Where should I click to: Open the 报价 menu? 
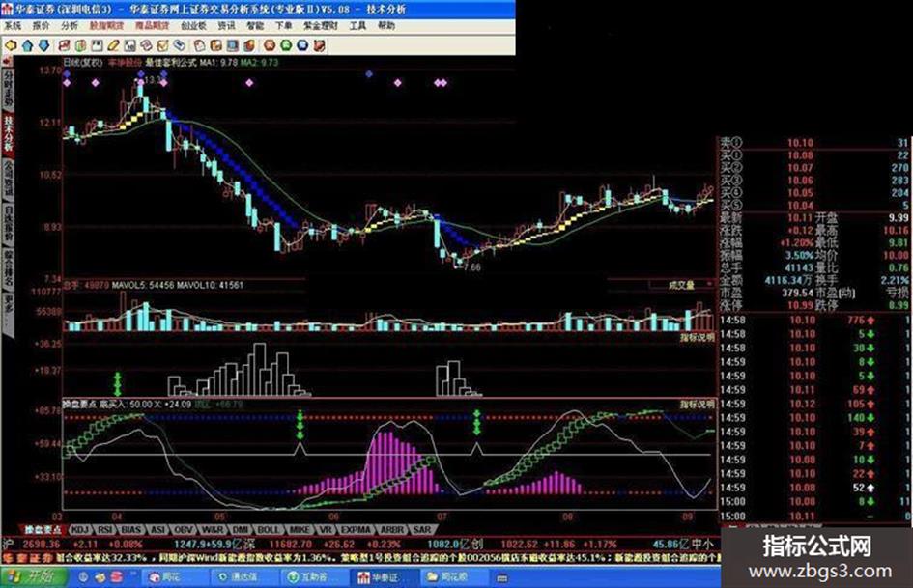(x=41, y=26)
